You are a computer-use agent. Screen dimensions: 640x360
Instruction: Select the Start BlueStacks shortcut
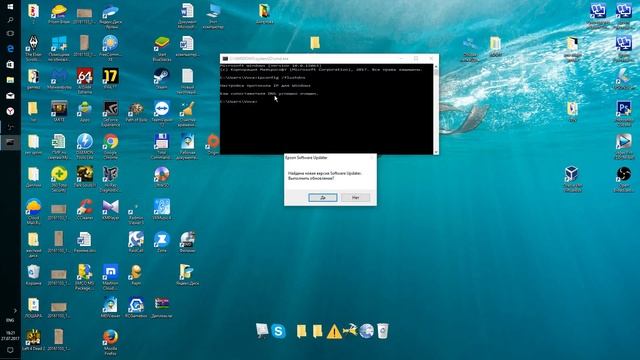point(162,48)
